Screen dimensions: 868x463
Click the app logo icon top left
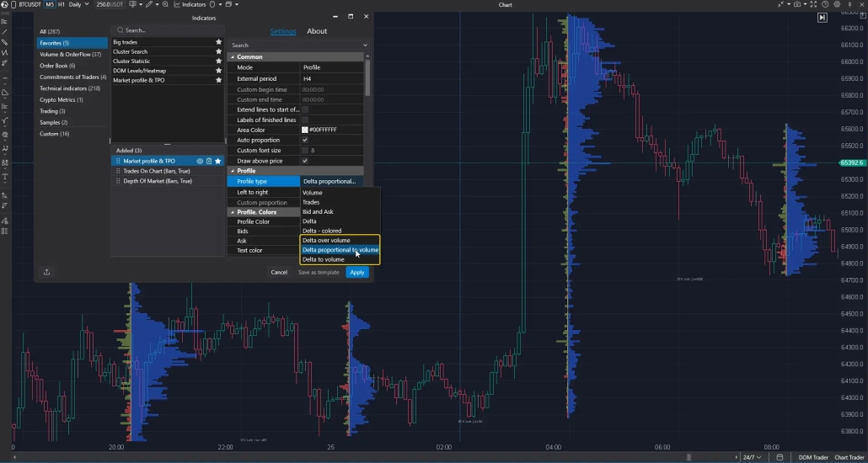4,4
